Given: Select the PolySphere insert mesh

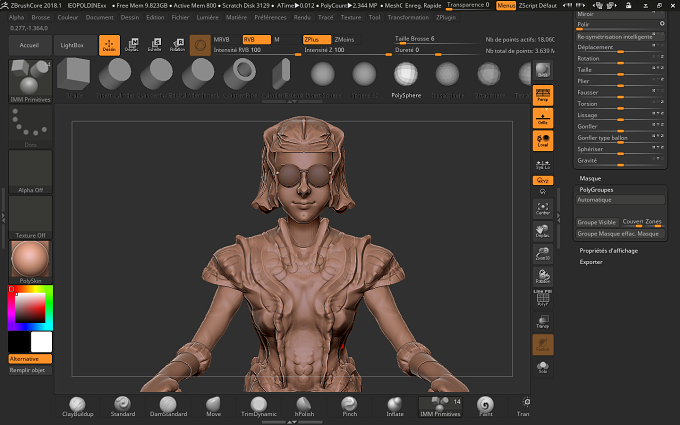Looking at the screenshot, I should click(x=406, y=80).
